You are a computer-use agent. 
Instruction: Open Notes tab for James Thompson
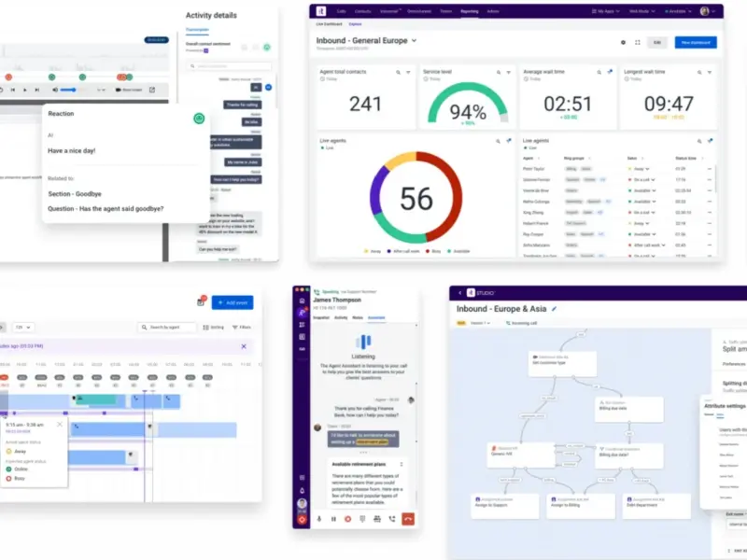click(x=358, y=317)
